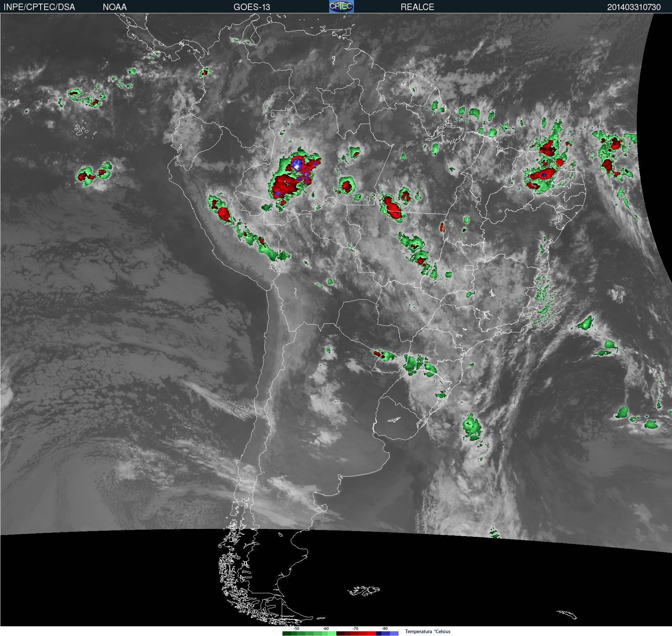Click the CPTEC logo in the header

[341, 6]
